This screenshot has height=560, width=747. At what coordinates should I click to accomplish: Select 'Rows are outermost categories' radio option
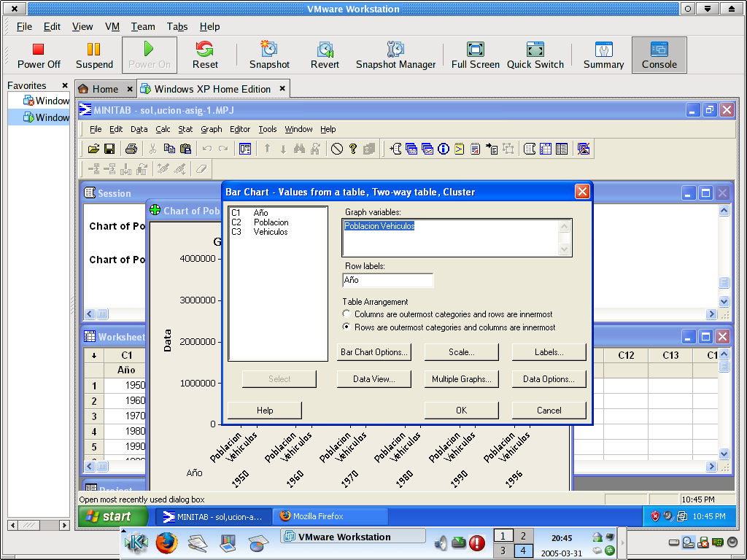pyautogui.click(x=347, y=327)
